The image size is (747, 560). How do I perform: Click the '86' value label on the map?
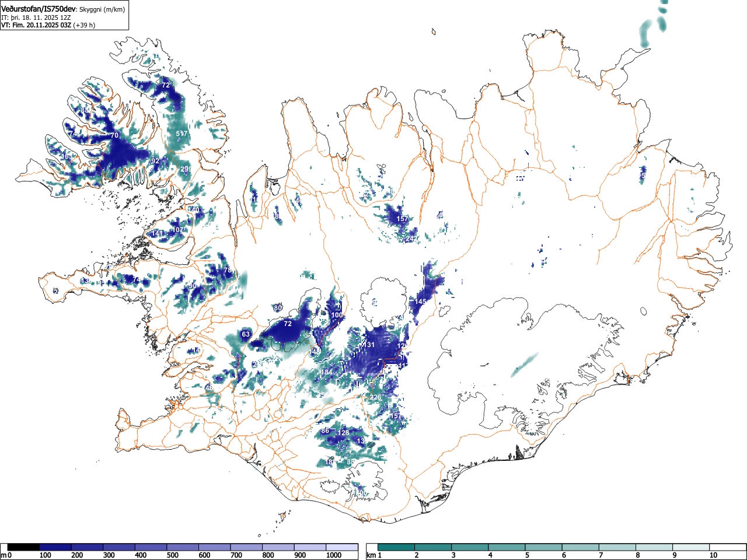pyautogui.click(x=326, y=431)
